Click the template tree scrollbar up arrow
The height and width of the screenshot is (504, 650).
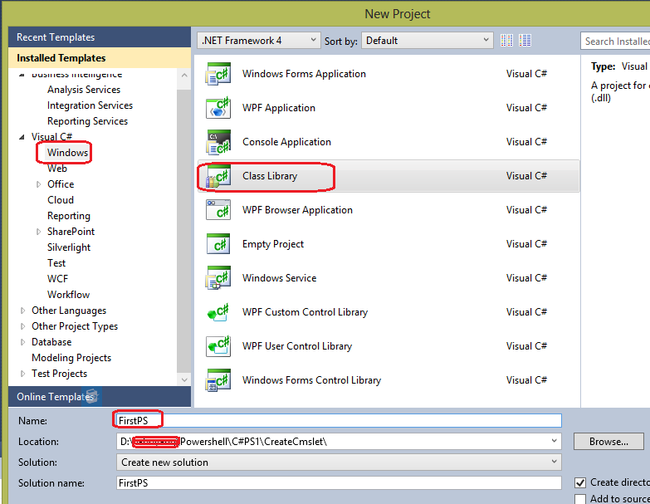click(x=184, y=75)
